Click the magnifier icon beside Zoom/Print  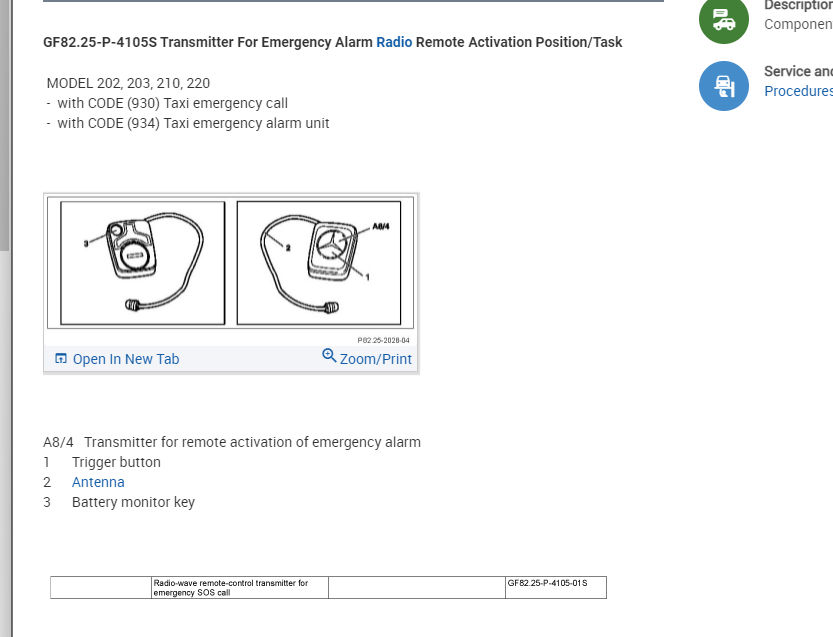329,356
